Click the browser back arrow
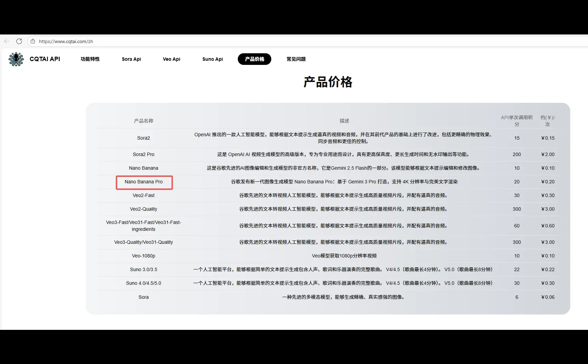This screenshot has width=588, height=364. 6,41
